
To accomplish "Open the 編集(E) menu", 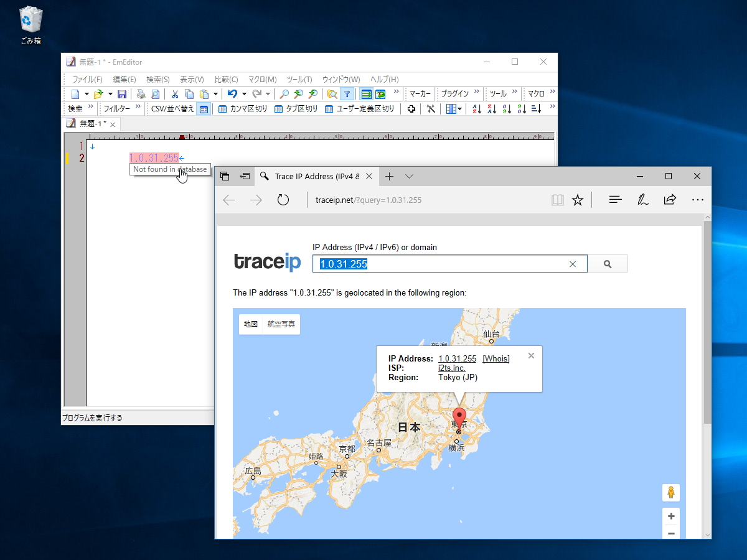I will pos(125,80).
